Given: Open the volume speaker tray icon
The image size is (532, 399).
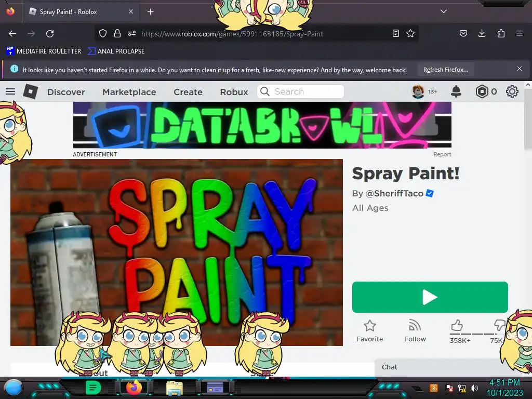Looking at the screenshot, I should (474, 388).
